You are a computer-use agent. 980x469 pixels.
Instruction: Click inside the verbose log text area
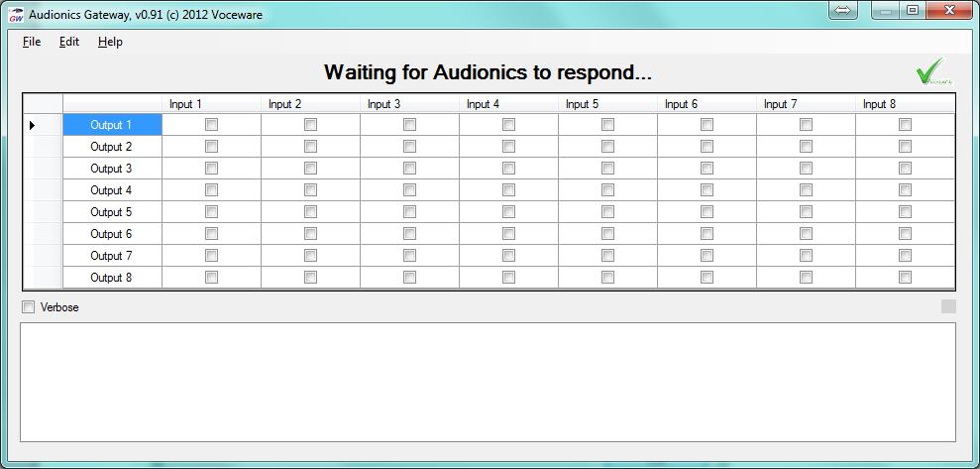[488, 382]
